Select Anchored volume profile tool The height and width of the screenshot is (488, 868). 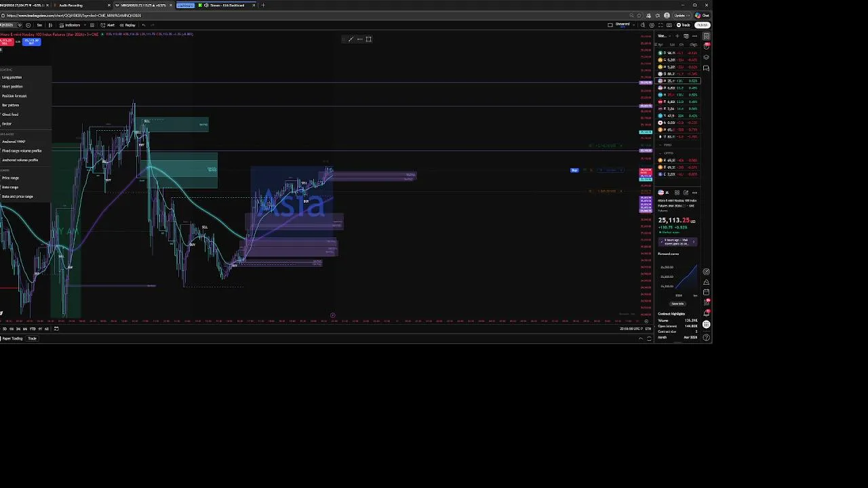pos(20,160)
